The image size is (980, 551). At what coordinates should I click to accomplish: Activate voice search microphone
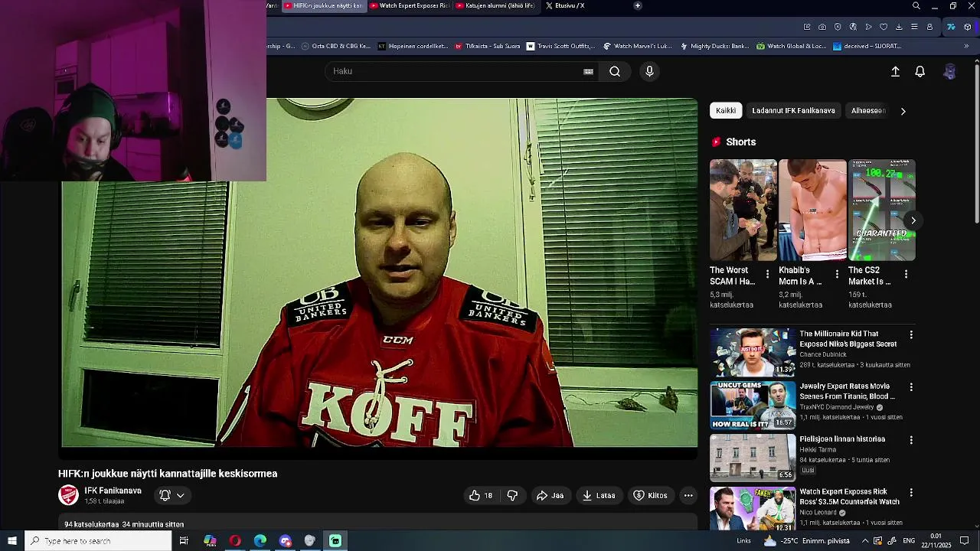pos(649,71)
